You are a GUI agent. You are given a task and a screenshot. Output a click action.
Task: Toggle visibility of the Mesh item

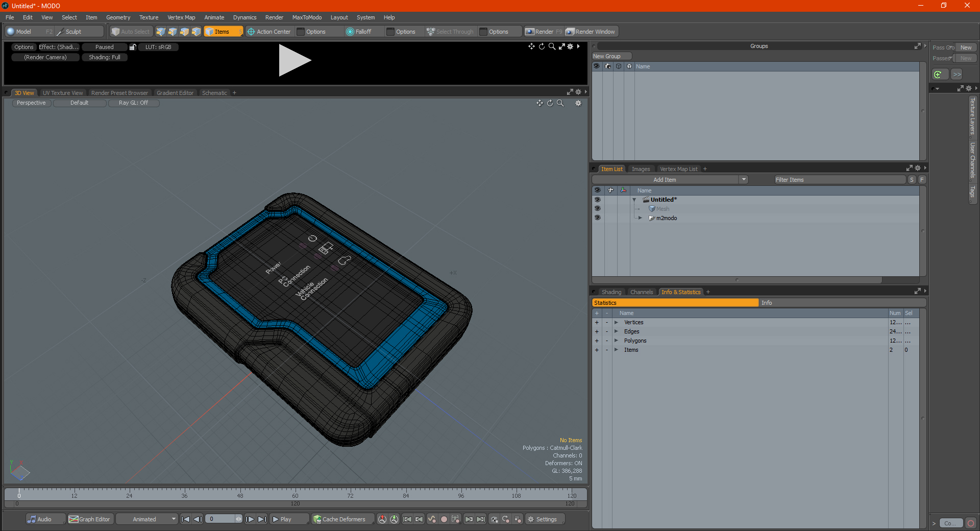pyautogui.click(x=597, y=209)
